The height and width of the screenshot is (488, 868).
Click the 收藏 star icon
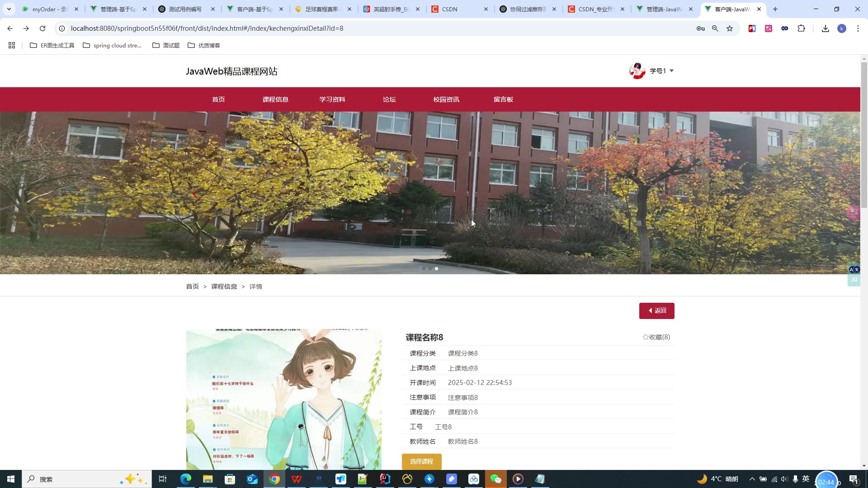coord(646,337)
